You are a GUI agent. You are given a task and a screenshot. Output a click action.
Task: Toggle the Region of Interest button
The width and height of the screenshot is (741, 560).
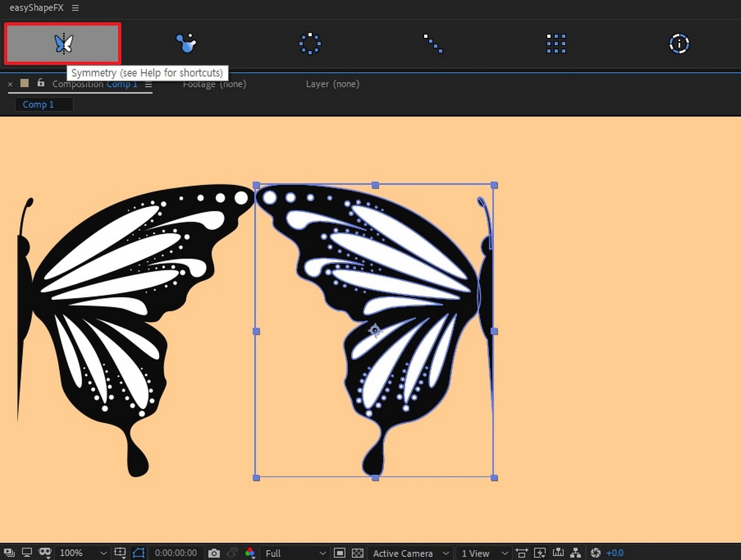(340, 553)
